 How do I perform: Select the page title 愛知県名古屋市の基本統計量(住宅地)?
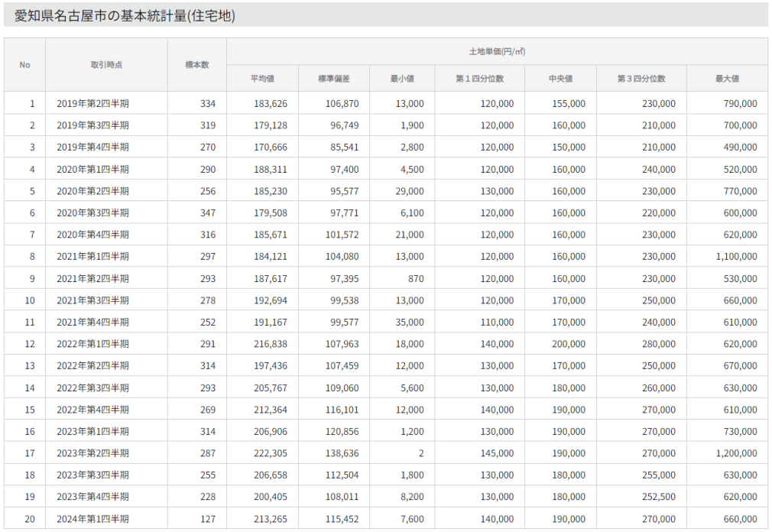click(125, 16)
